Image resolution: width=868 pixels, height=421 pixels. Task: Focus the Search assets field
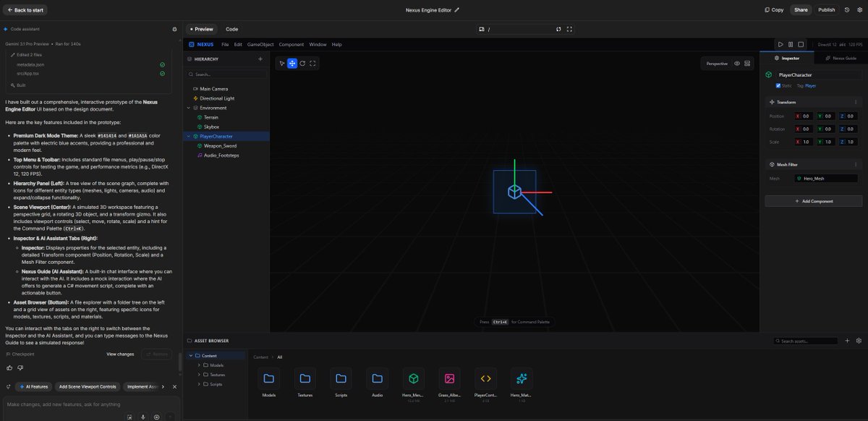click(x=804, y=341)
